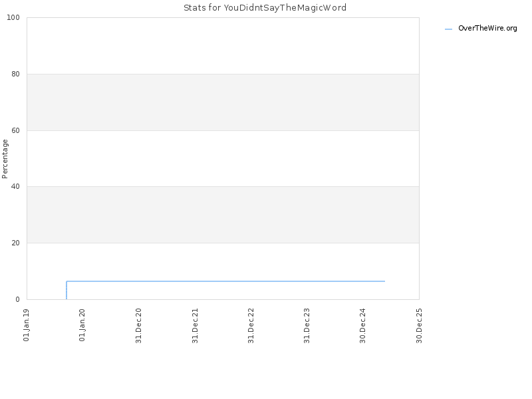Image resolution: width=532 pixels, height=399 pixels.
Task: Click the 31.Dec.23 x-axis date label
Action: (x=307, y=326)
